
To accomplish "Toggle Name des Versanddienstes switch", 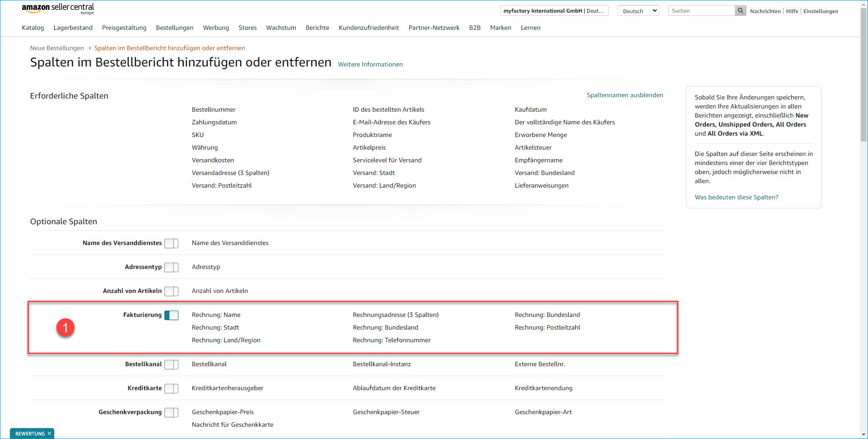I will pos(171,243).
